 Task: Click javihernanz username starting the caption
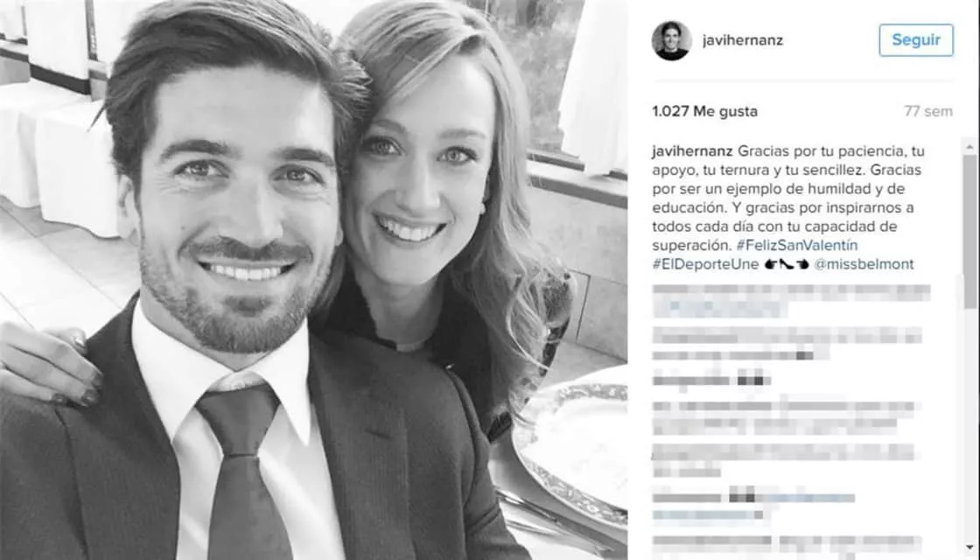(692, 151)
